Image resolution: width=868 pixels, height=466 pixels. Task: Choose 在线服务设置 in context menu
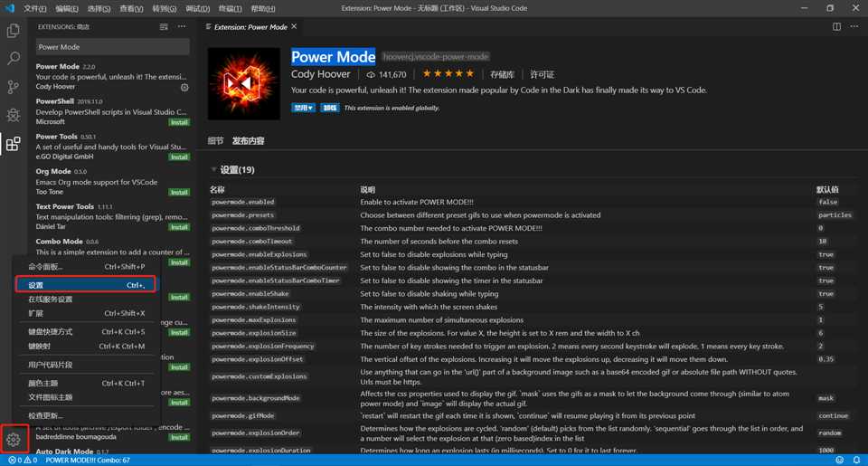pos(87,300)
